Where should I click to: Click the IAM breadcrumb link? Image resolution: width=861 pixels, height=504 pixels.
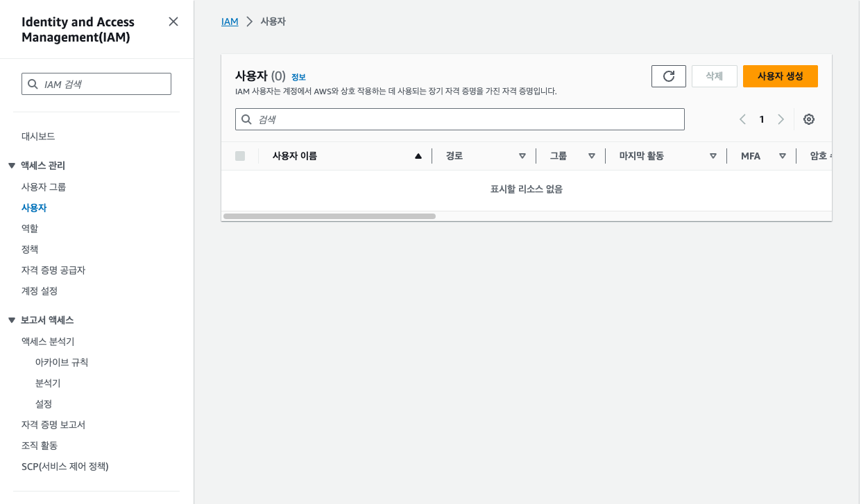(230, 21)
